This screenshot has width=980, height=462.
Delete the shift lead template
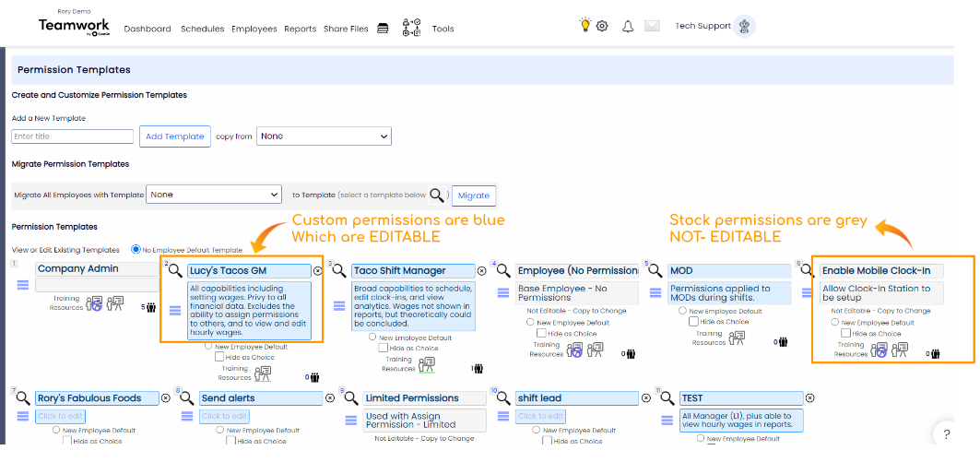click(x=646, y=398)
